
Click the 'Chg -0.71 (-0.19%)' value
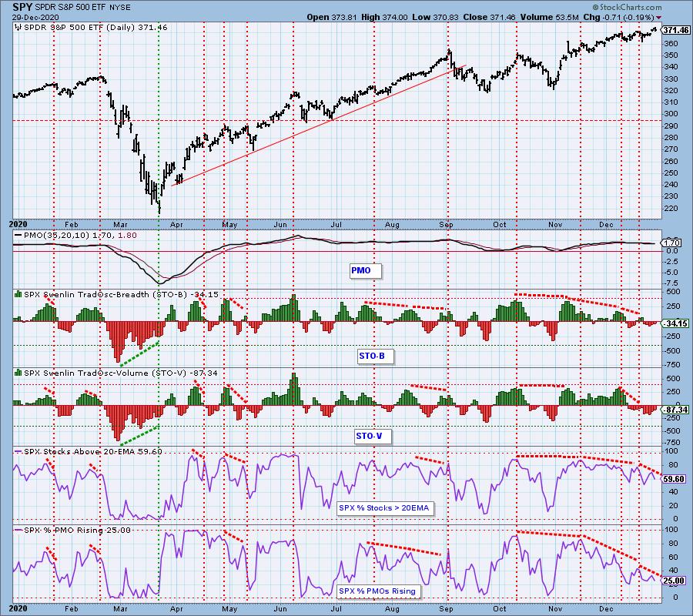619,17
